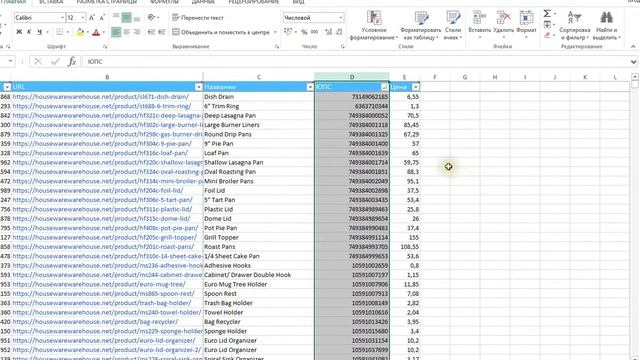Viewport: 640px width, 360px height.
Task: Click the accounting number format icon
Action: 288,32
